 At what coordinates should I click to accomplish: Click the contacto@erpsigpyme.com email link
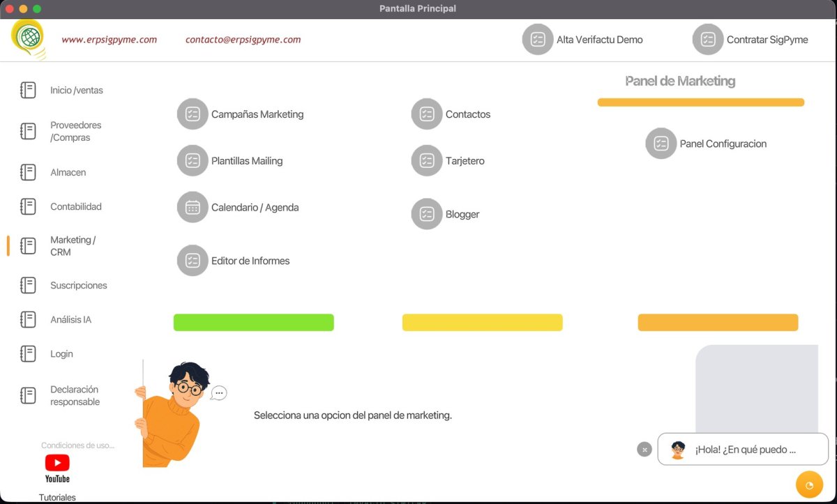click(243, 40)
